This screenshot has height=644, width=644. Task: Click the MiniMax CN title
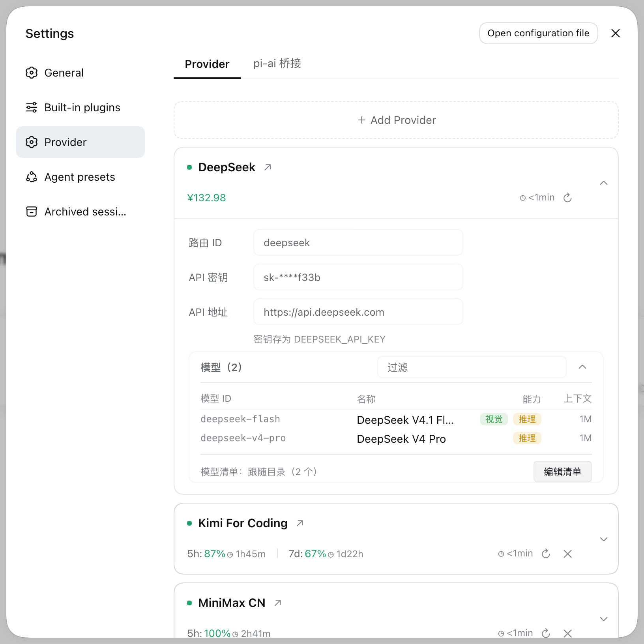coord(232,603)
